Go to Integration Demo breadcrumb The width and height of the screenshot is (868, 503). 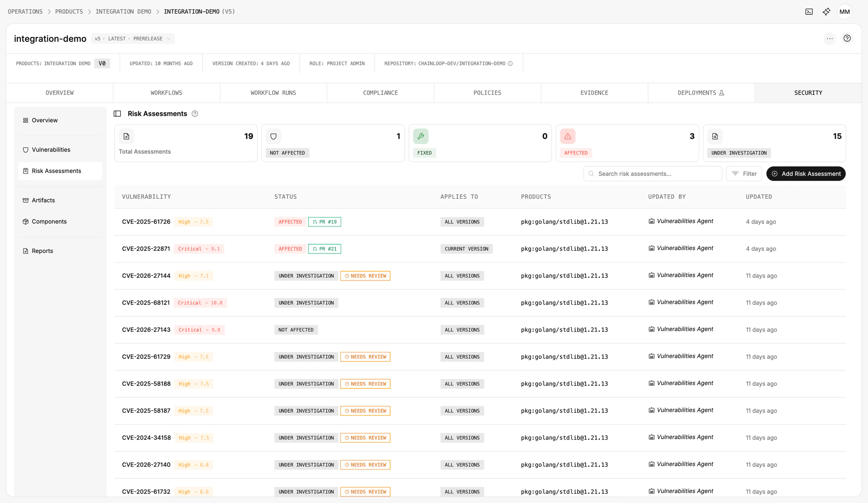tap(123, 12)
